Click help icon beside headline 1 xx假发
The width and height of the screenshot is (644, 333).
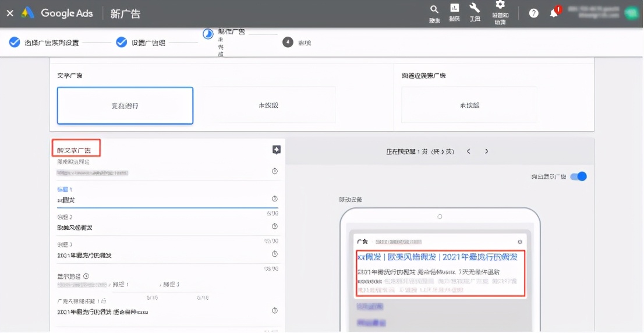click(x=275, y=199)
